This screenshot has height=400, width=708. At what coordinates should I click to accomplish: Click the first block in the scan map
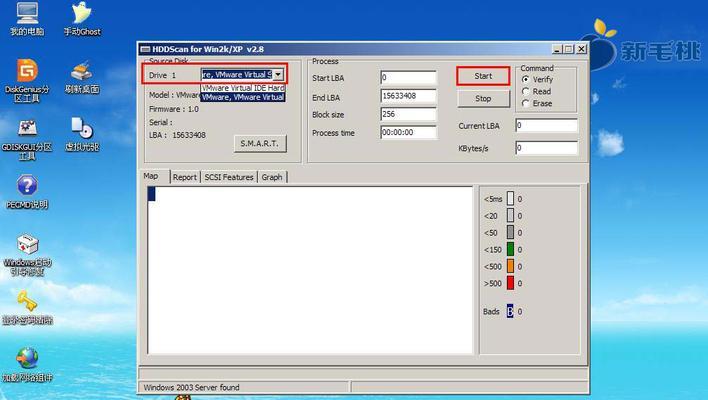pos(152,194)
